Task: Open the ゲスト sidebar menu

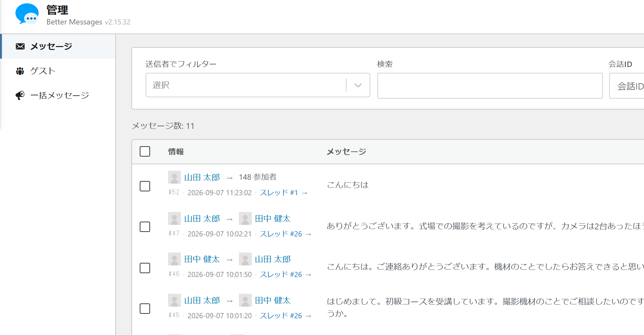Action: (58, 71)
